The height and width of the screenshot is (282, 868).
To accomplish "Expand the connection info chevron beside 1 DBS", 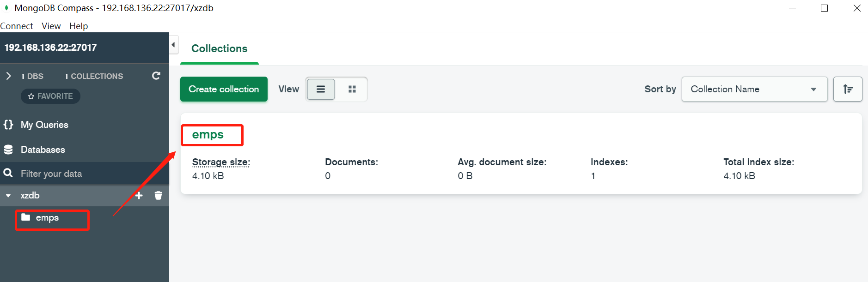I will [8, 76].
